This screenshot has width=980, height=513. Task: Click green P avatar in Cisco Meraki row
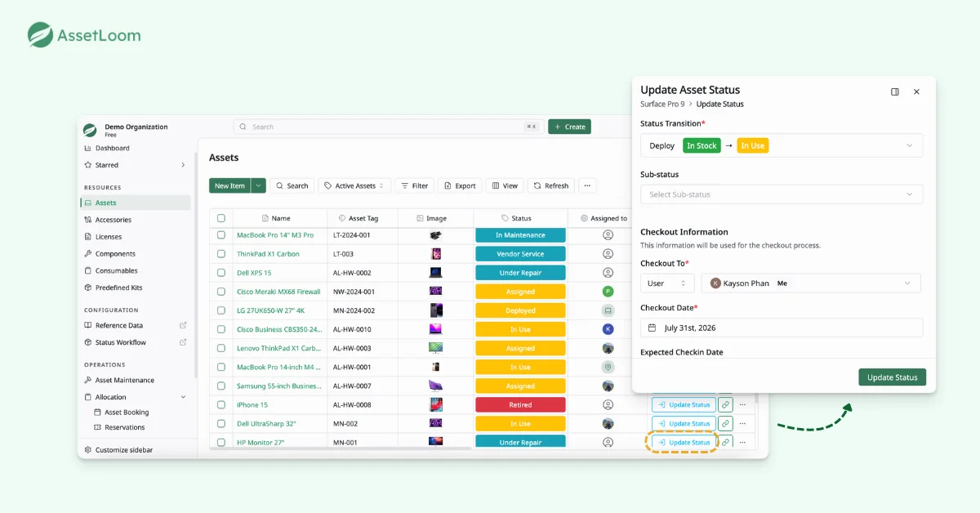608,292
